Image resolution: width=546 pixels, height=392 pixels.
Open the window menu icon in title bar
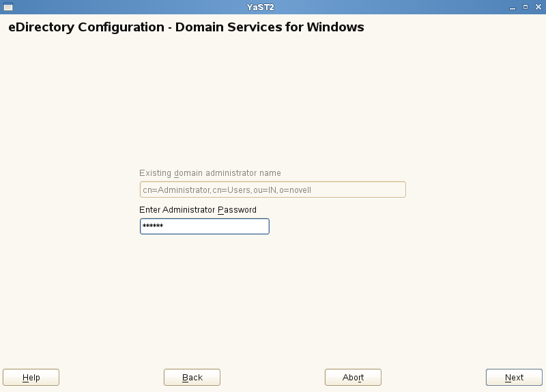[8, 6]
